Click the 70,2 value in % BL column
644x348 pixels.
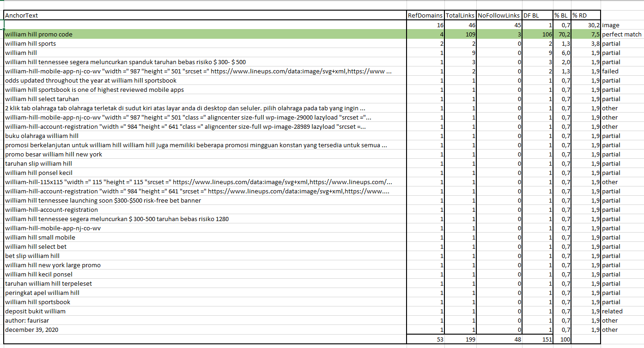(562, 34)
